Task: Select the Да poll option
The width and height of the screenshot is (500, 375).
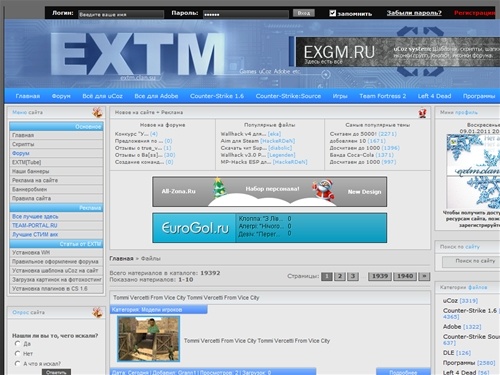Action: [18, 343]
